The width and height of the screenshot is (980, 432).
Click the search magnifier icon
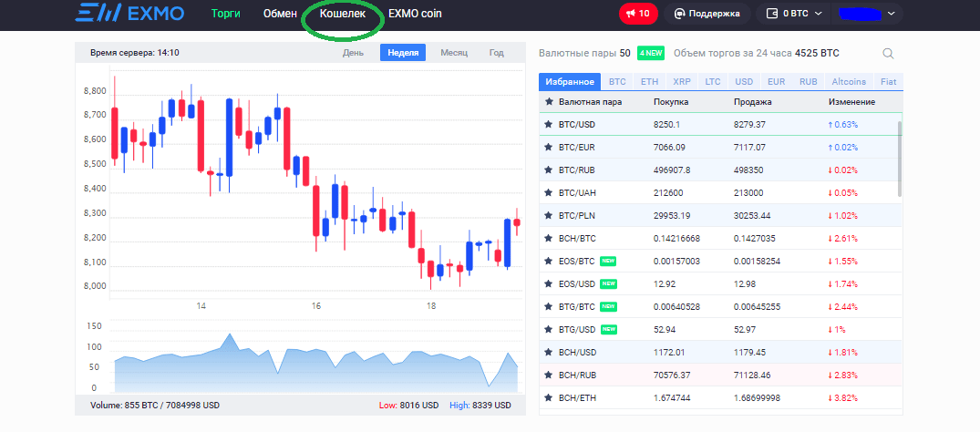[888, 54]
